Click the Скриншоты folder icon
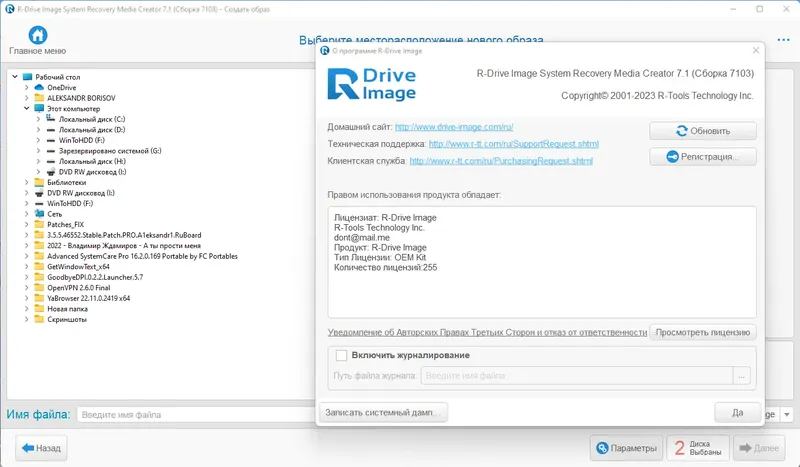 click(x=39, y=319)
